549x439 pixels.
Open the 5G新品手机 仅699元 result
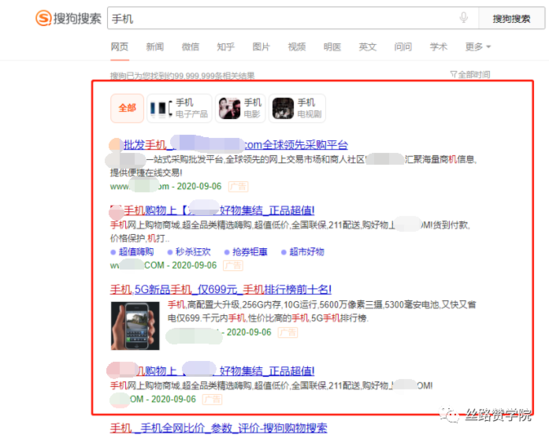pyautogui.click(x=221, y=290)
